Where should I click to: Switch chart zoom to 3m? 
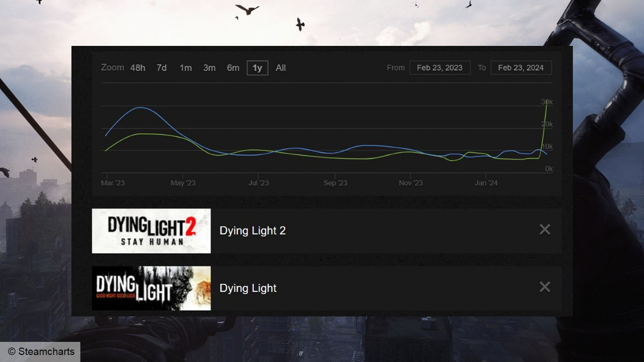(209, 68)
